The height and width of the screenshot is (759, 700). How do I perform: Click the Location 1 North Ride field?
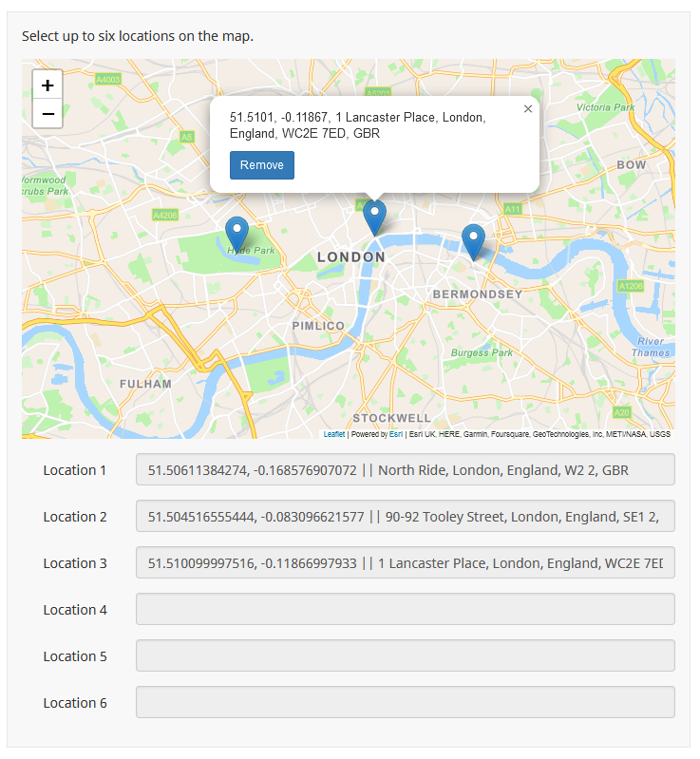pos(405,470)
